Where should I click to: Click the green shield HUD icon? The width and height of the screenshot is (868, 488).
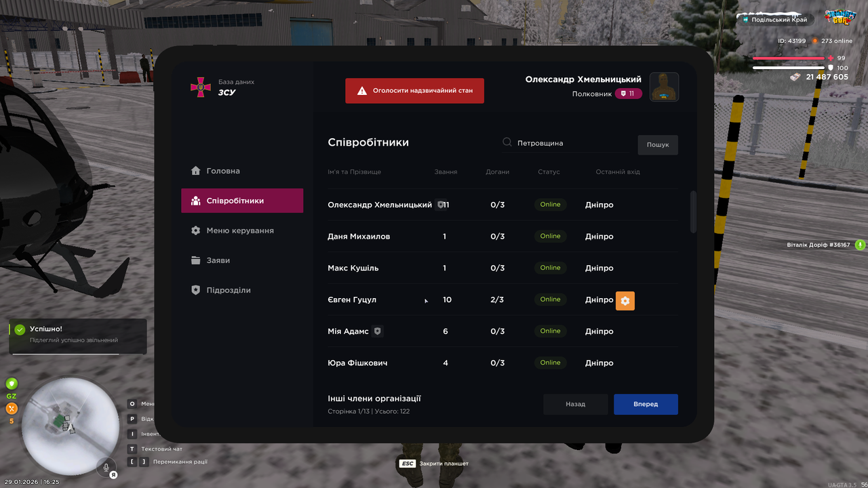[12, 384]
